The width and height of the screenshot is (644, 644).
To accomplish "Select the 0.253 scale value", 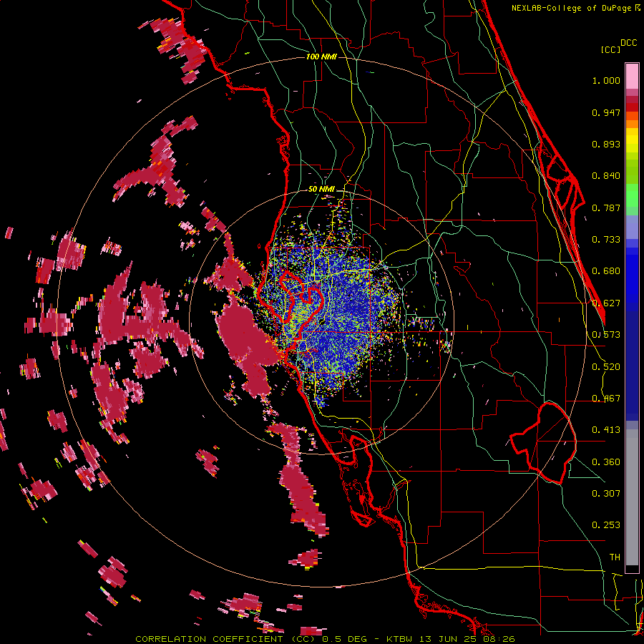I will 606,525.
